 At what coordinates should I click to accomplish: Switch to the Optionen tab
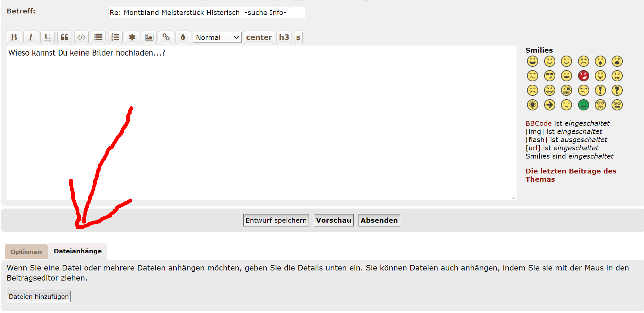tap(26, 252)
